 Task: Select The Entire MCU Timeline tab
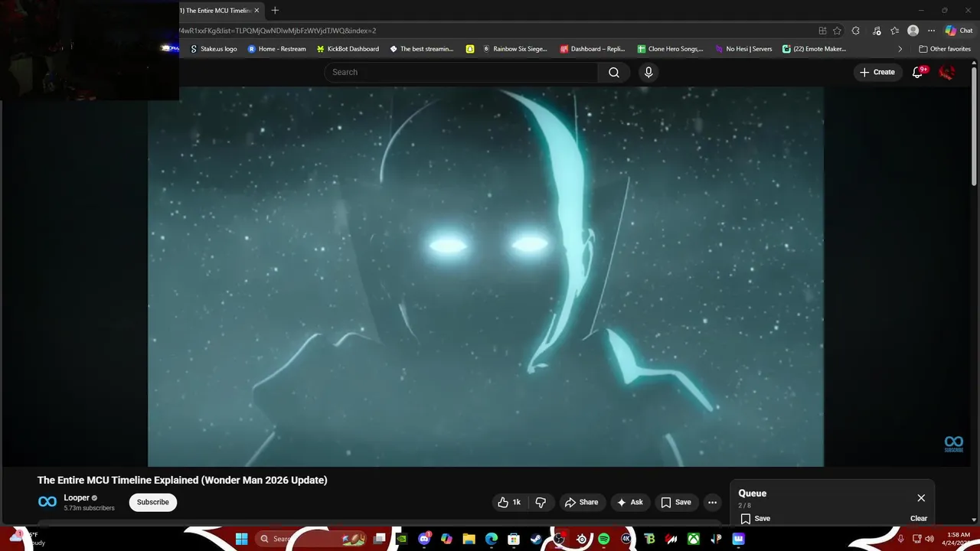click(217, 10)
